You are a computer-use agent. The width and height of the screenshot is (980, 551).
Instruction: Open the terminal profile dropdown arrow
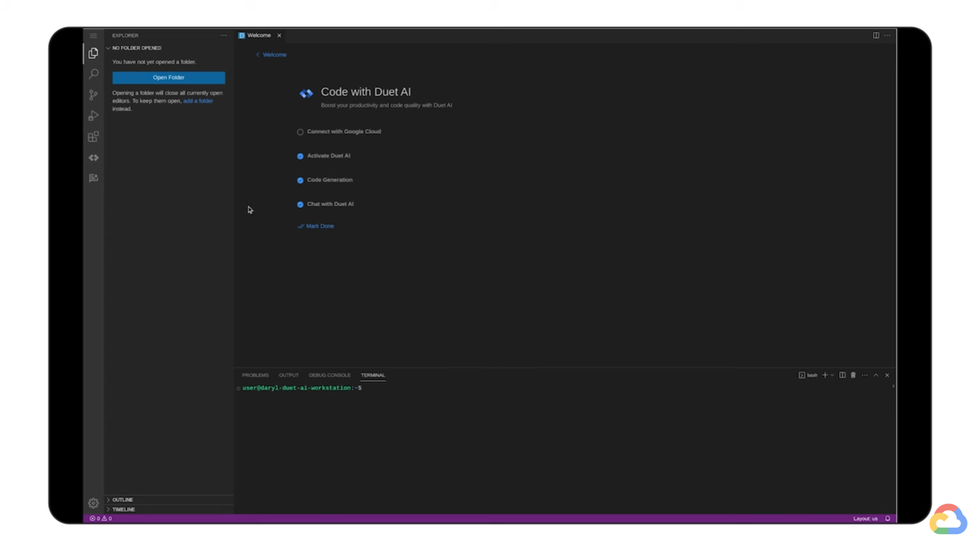coord(832,375)
